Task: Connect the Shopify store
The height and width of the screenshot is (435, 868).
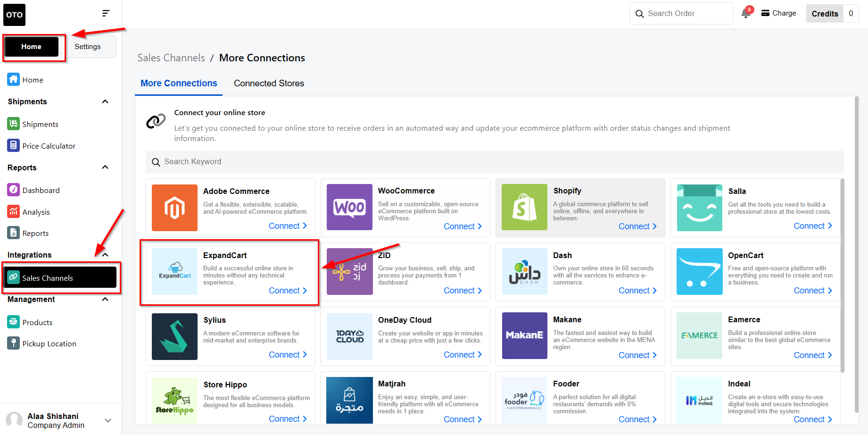Action: point(637,226)
